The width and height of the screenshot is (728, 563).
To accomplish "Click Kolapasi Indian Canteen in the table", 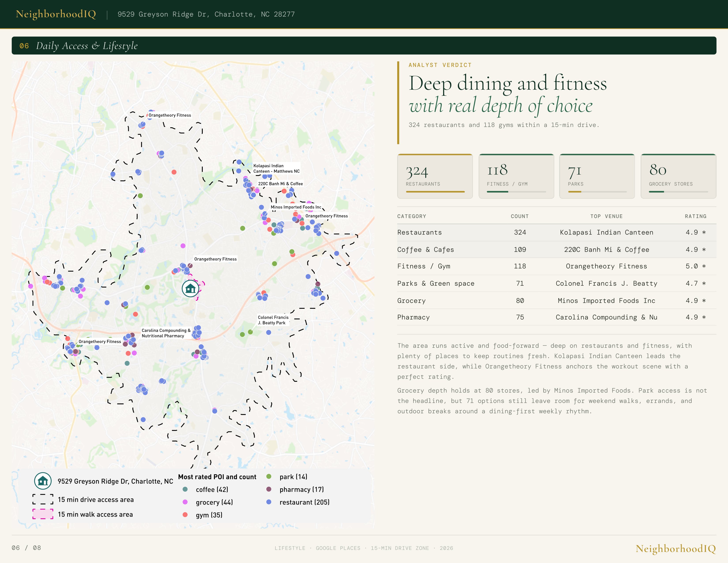I will [x=606, y=232].
